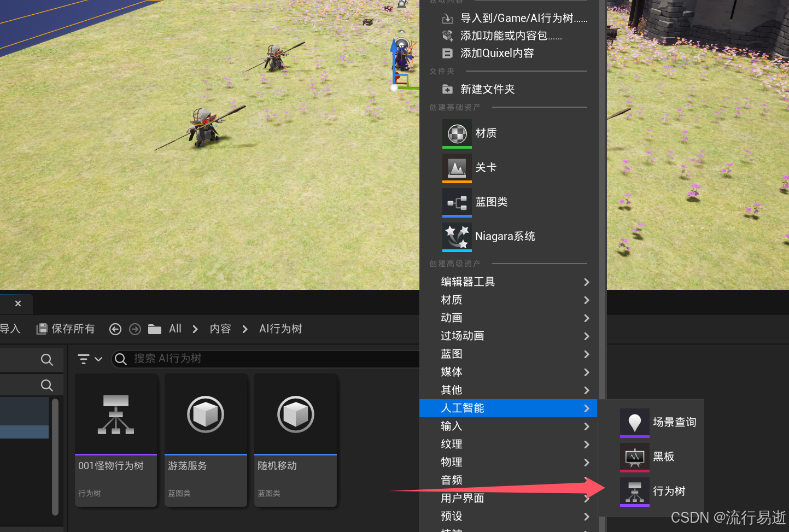The width and height of the screenshot is (789, 532).
Task: Click the upper left panel search icon
Action: point(47,360)
